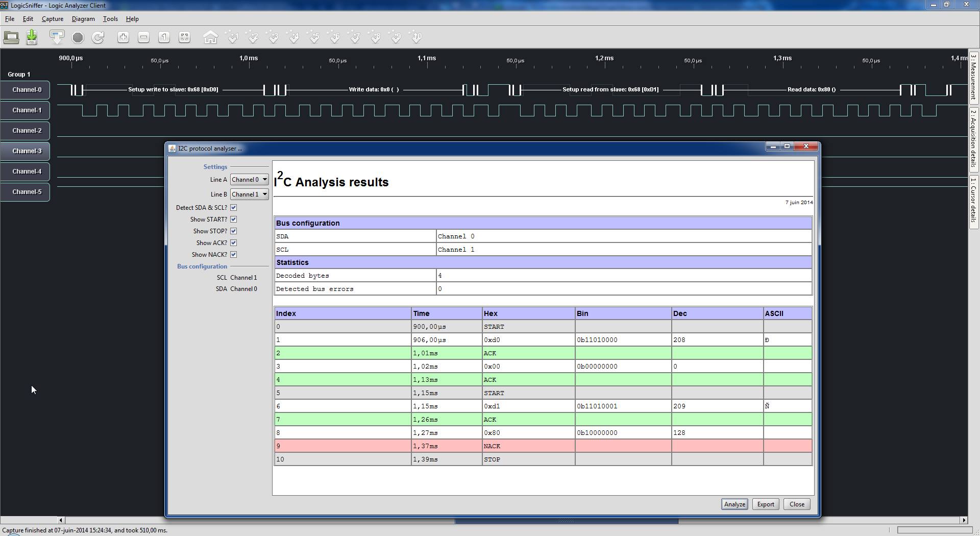Show the Measurement side tab
The height and width of the screenshot is (536, 980).
974,77
